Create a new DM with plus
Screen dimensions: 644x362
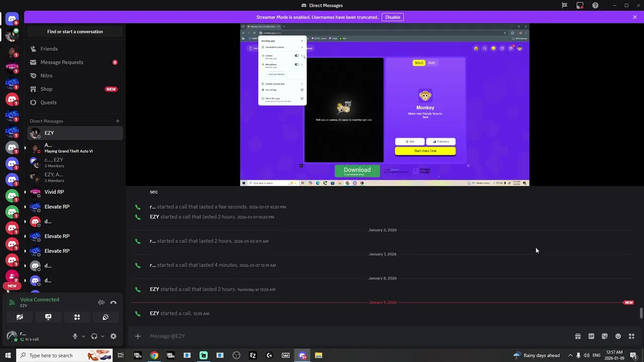117,121
